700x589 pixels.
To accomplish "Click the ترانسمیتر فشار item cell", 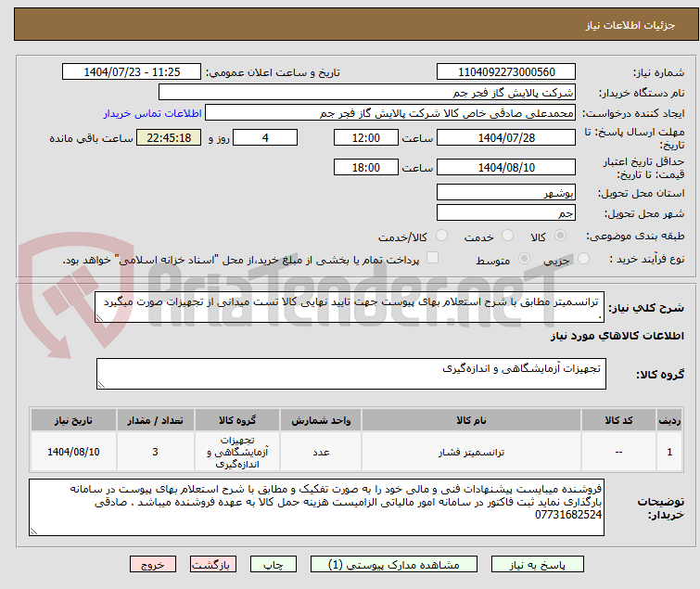I will point(471,452).
